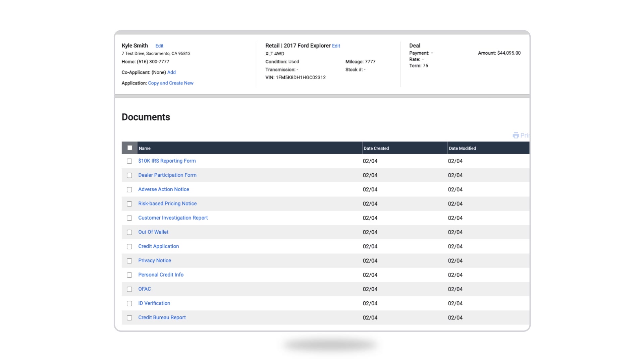Open the Dealer Participation Form document
The height and width of the screenshot is (362, 644).
[x=167, y=175]
